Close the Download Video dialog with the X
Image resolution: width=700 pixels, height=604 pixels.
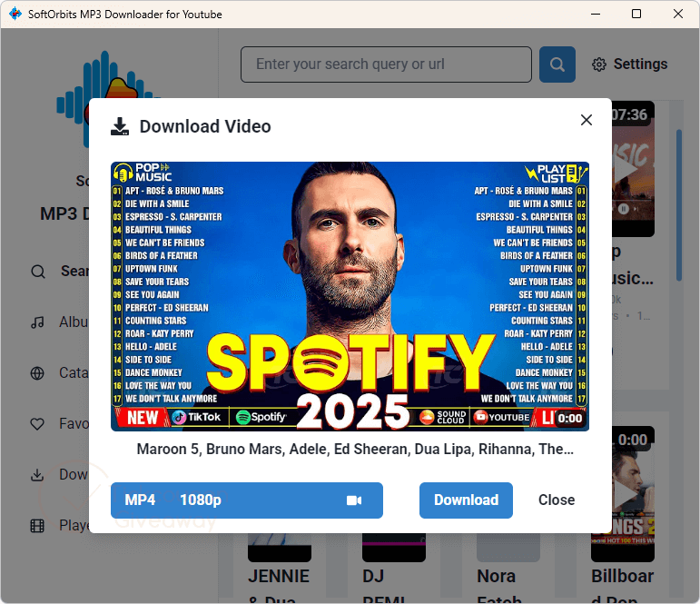587,120
